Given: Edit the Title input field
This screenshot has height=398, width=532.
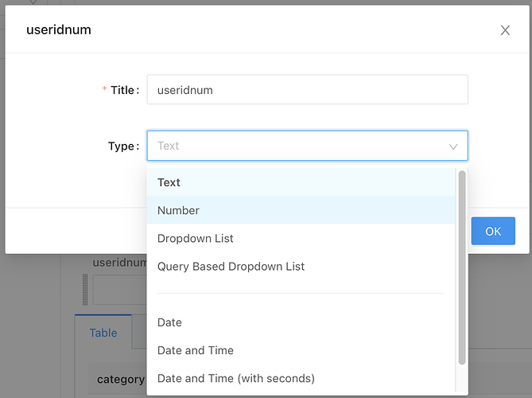Looking at the screenshot, I should 308,90.
